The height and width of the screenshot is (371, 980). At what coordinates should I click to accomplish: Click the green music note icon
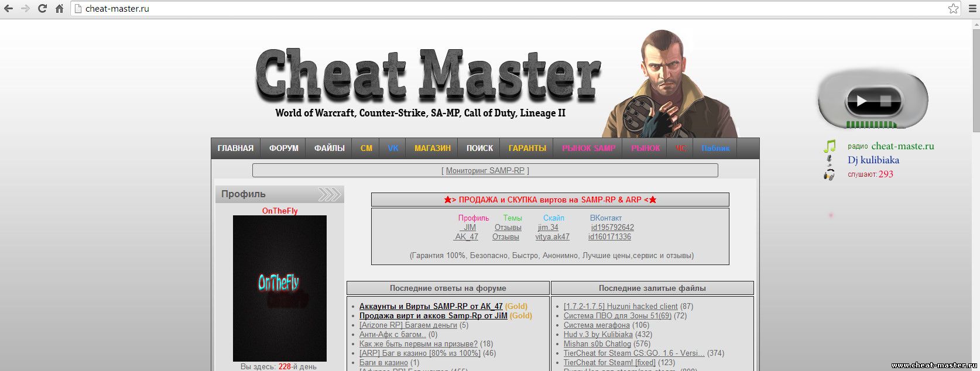coord(829,146)
